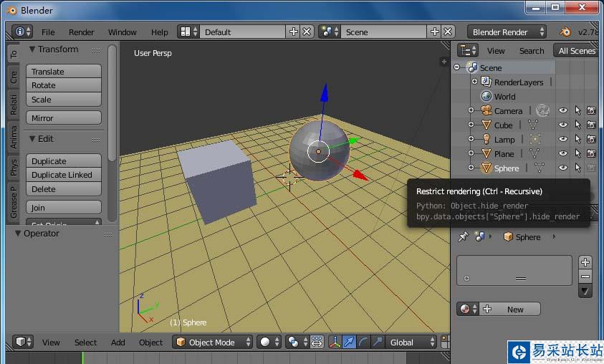Toggle Lamp visibility eye icon

point(562,139)
